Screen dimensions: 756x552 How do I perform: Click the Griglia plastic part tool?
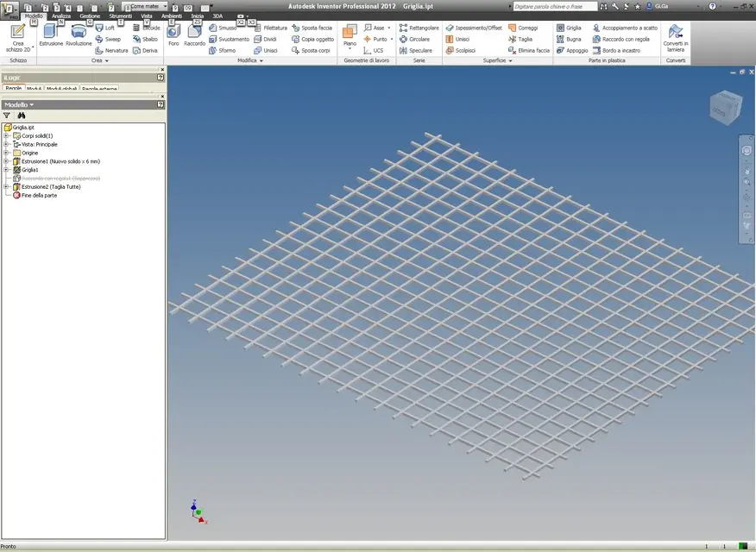pyautogui.click(x=569, y=28)
